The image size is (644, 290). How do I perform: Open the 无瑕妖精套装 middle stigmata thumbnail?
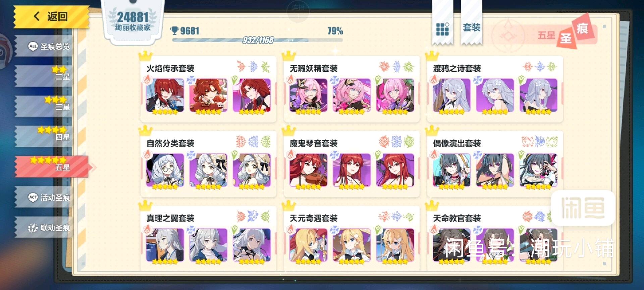[352, 95]
